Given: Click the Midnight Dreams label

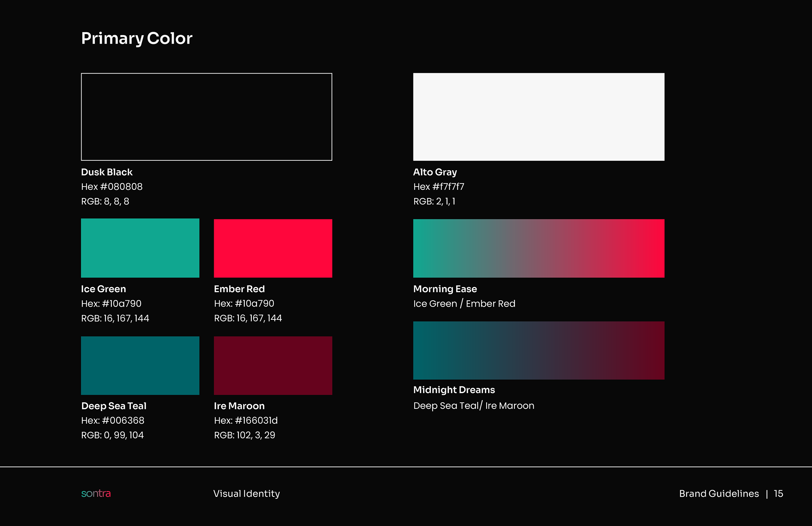Looking at the screenshot, I should (454, 390).
